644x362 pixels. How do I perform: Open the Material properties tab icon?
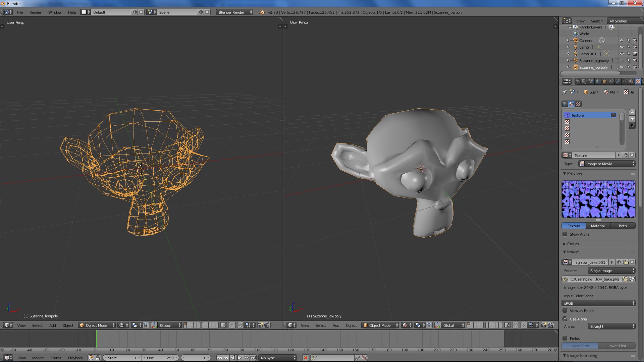tap(631, 81)
